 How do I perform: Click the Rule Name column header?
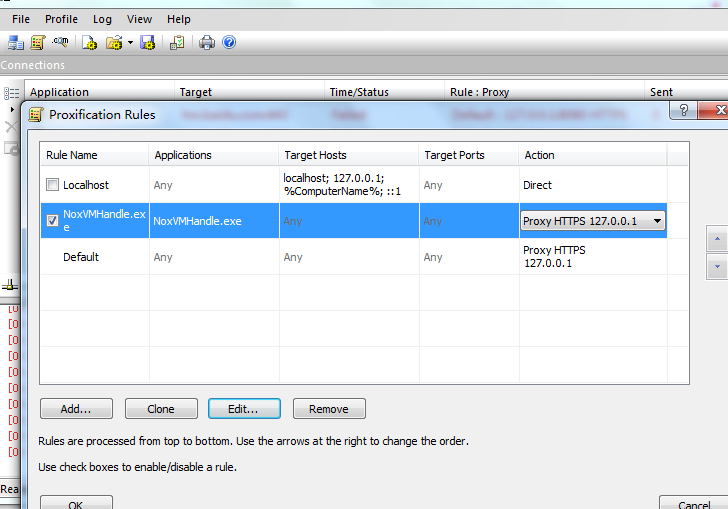coord(95,155)
